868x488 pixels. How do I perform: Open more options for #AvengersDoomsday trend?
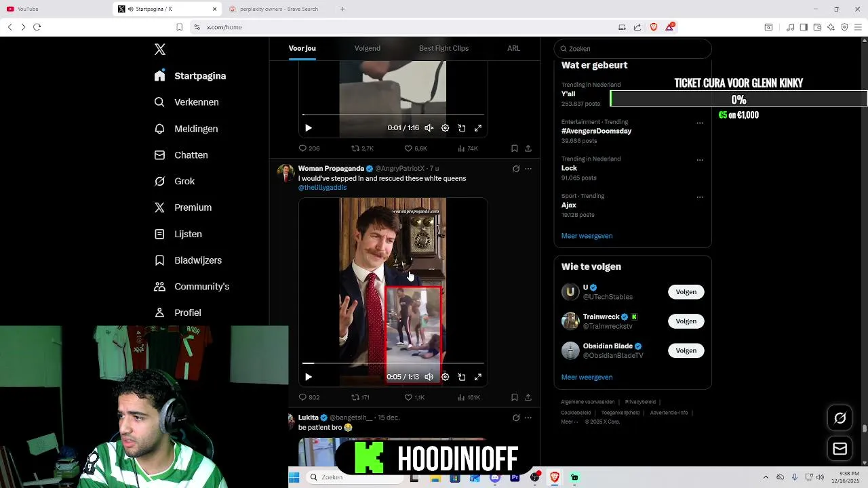coord(700,123)
